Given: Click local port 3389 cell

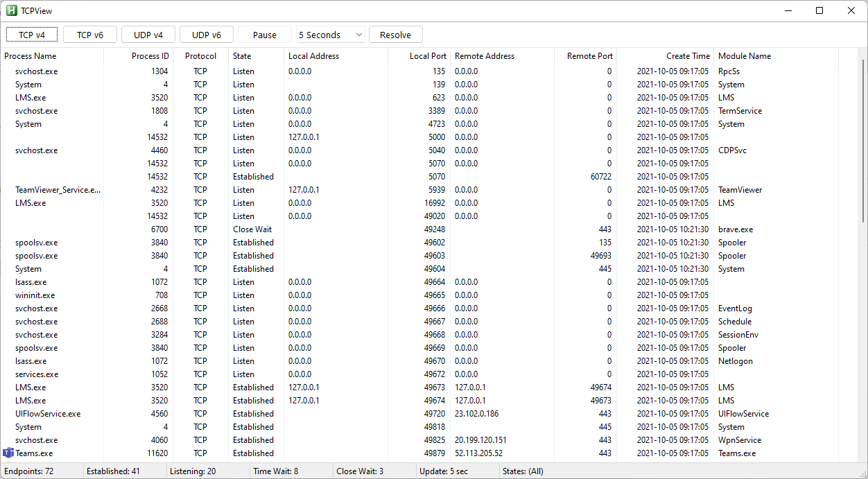Looking at the screenshot, I should coord(437,111).
